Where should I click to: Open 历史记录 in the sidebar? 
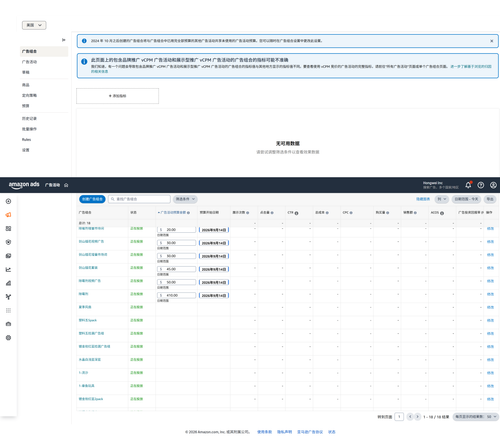(x=29, y=118)
